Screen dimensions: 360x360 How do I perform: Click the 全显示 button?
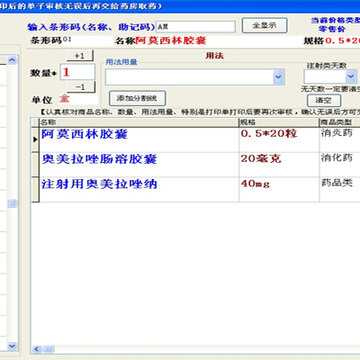tap(264, 26)
